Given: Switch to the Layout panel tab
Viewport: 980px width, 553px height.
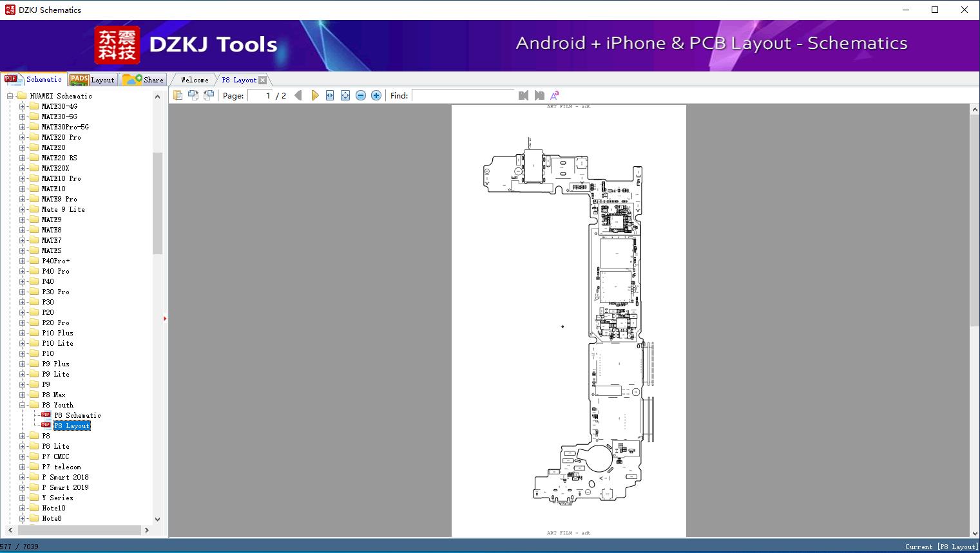Looking at the screenshot, I should tap(92, 80).
